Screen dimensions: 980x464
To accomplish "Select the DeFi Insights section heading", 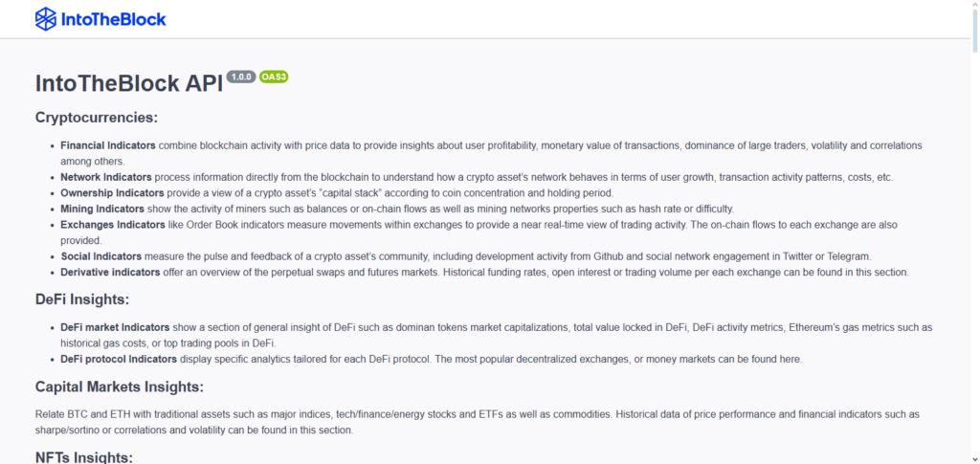I will [83, 299].
